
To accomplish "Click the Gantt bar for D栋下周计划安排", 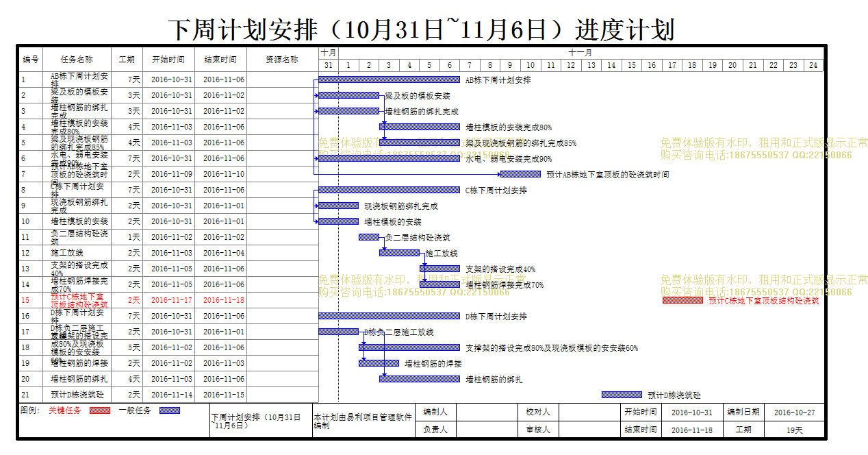I will [390, 316].
